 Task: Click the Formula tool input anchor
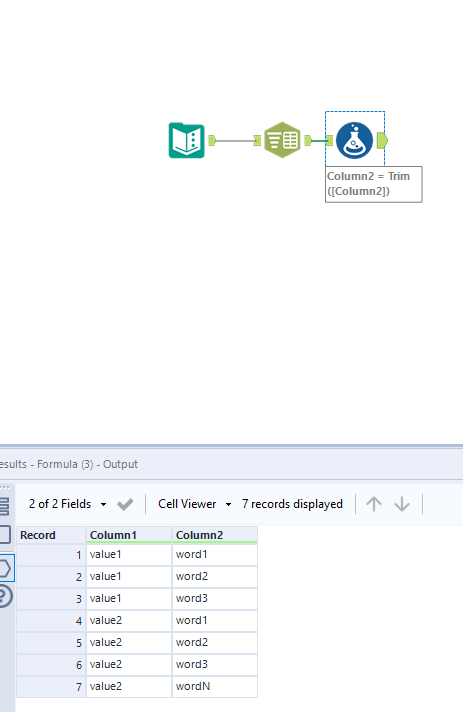(330, 141)
